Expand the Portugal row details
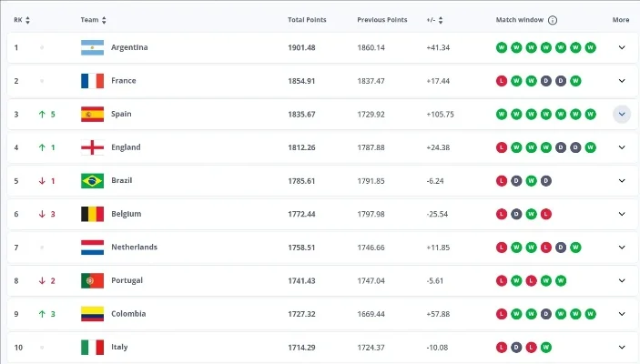Screen dimensions: 640x364 point(622,281)
